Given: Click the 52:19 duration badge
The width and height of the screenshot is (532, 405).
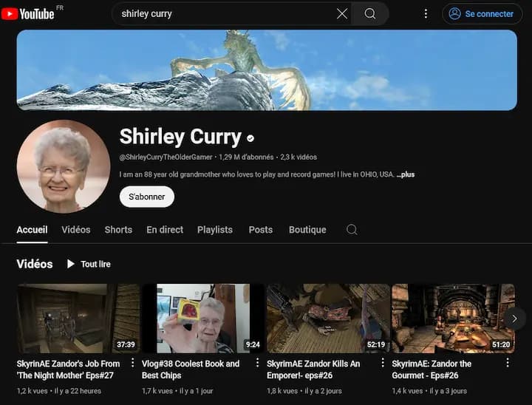Looking at the screenshot, I should 376,344.
